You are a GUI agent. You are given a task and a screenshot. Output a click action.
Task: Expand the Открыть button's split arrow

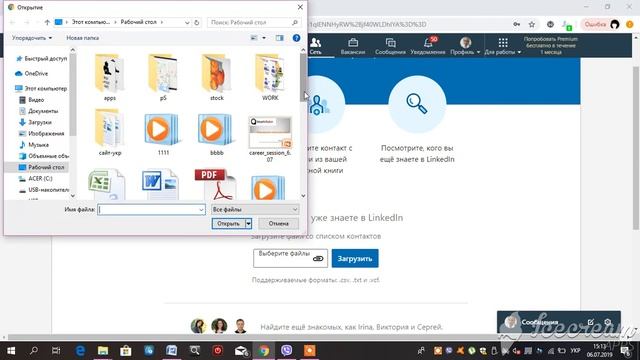coord(248,224)
